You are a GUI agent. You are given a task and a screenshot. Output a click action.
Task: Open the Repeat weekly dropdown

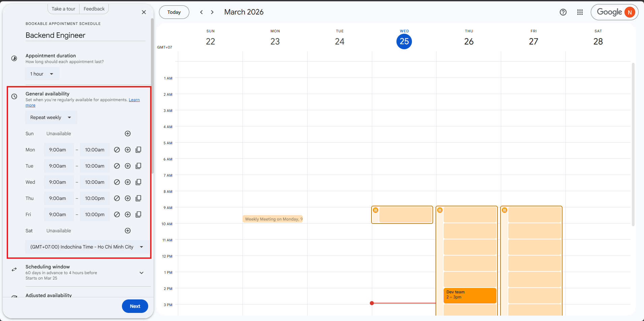coord(51,117)
